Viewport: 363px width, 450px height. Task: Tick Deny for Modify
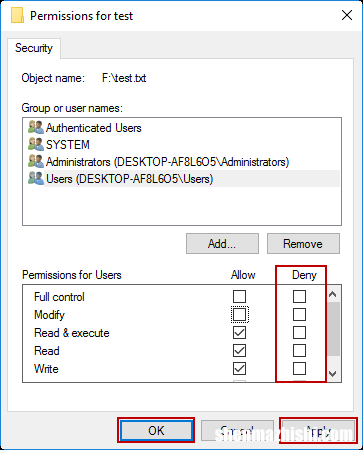click(299, 314)
